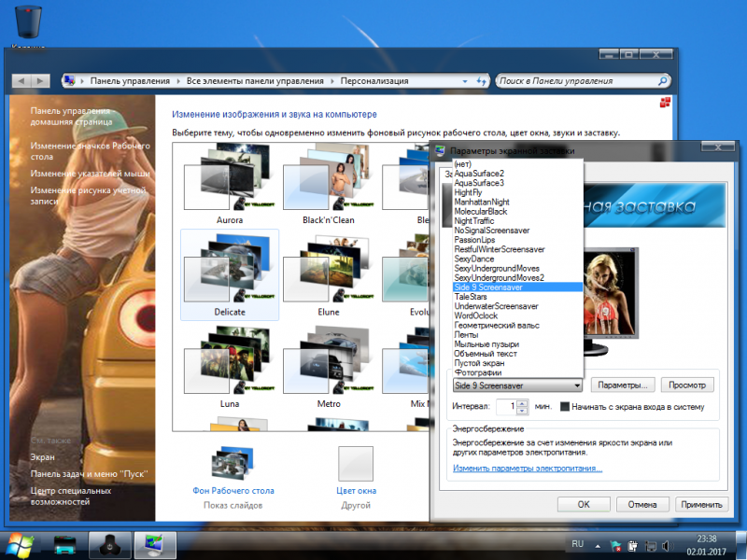Choose AquaSurface2 in the screensaver list
Screen dimensions: 747x560
coord(518,174)
